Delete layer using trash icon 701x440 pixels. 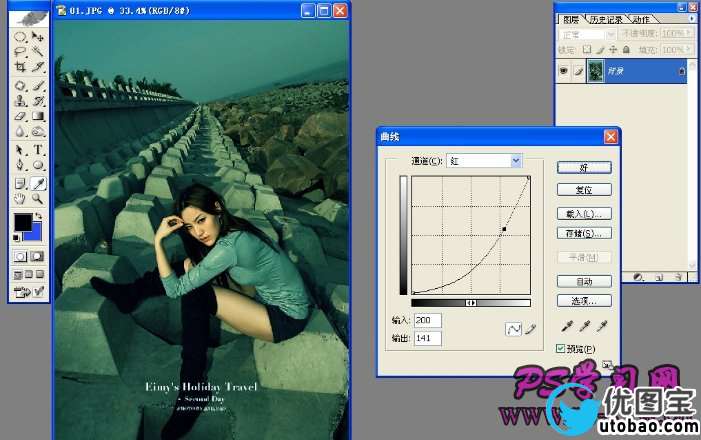[x=678, y=277]
